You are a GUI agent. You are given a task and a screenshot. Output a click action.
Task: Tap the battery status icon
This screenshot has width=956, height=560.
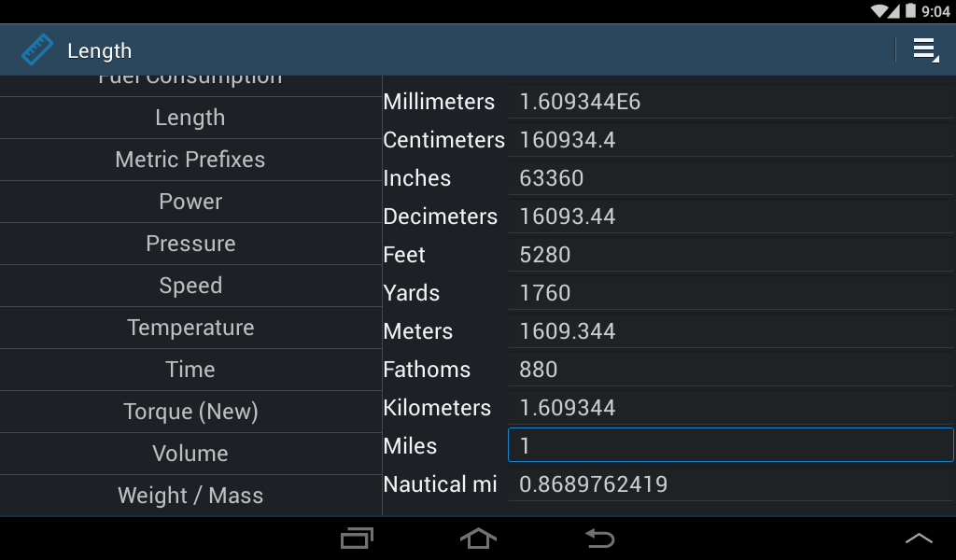coord(910,10)
